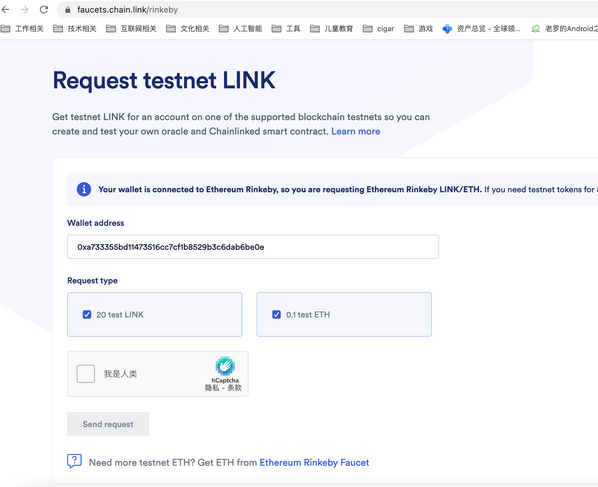Go back using the browser back arrow
The height and width of the screenshot is (487, 598).
click(x=6, y=10)
